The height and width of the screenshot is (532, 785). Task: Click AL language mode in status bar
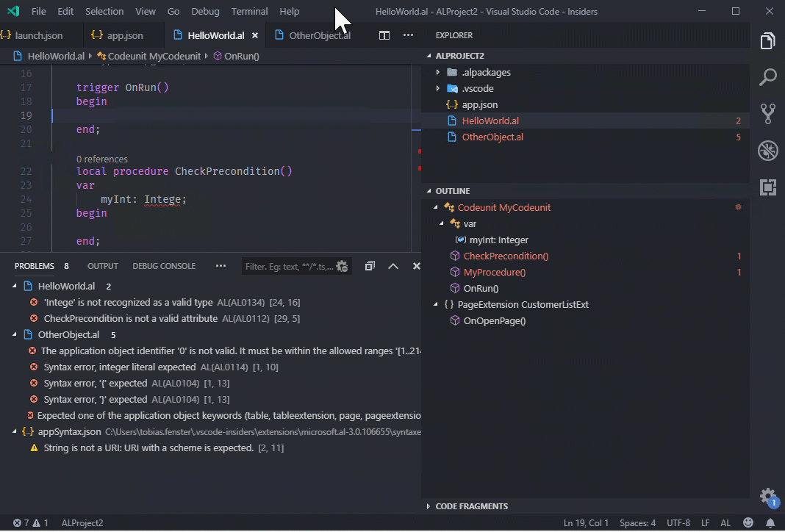coord(725,523)
